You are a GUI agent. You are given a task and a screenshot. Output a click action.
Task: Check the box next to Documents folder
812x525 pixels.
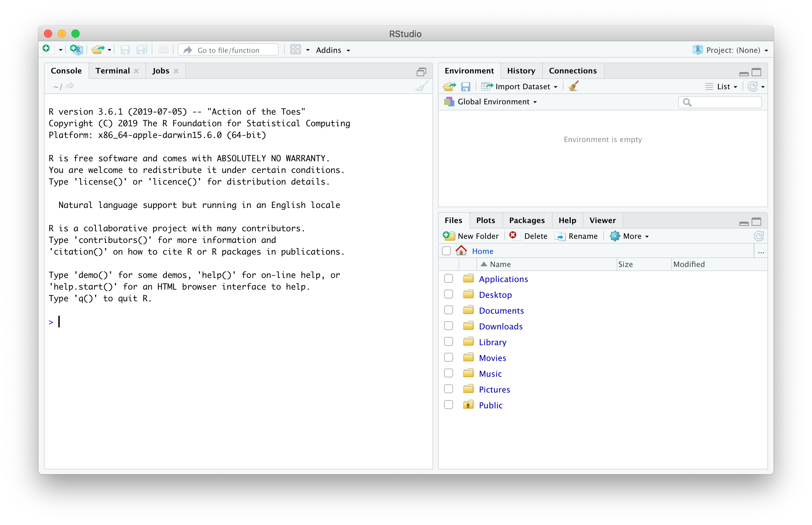[448, 310]
